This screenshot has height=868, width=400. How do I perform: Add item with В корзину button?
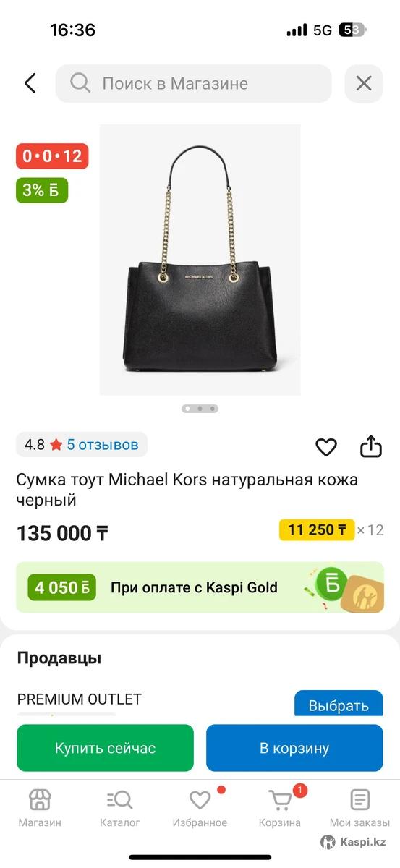pyautogui.click(x=294, y=748)
